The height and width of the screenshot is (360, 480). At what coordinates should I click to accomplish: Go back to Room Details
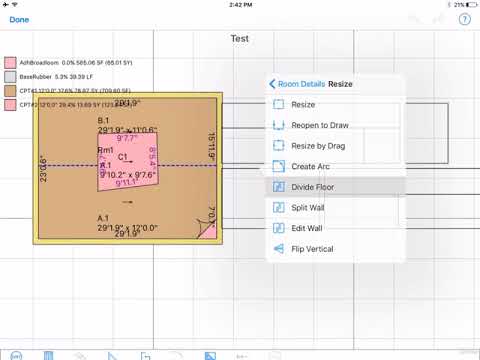(301, 84)
